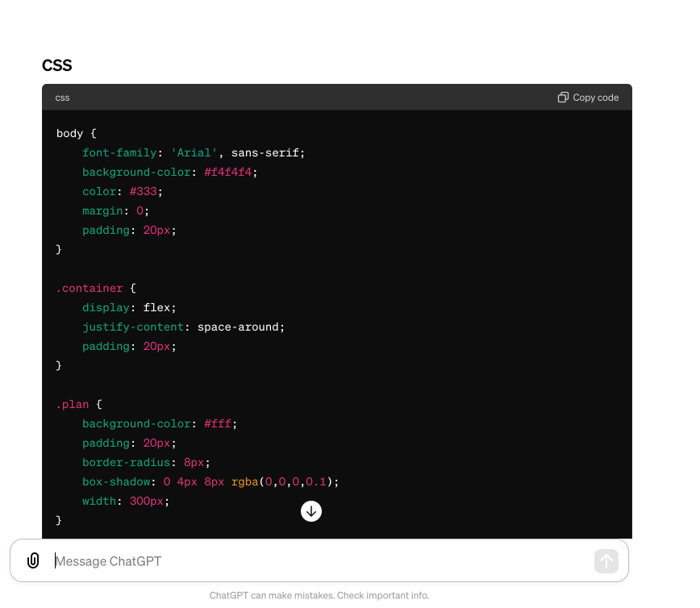Click the background-color: #f4f4f4 line
The image size is (700, 608).
pyautogui.click(x=169, y=172)
